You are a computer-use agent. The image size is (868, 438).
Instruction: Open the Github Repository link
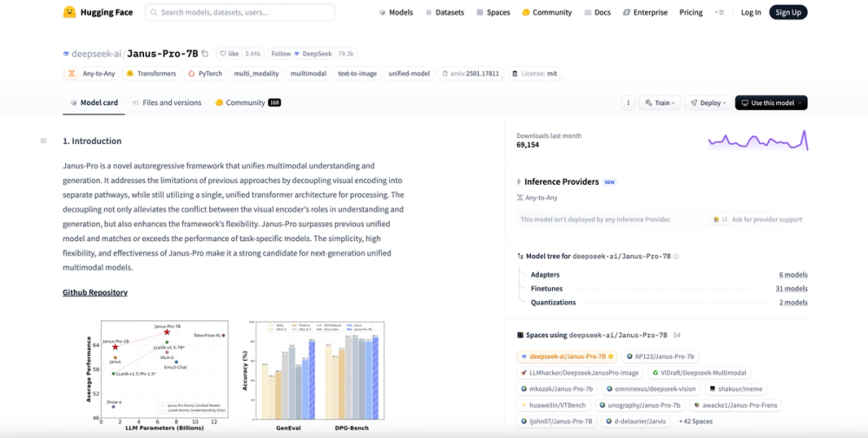[x=95, y=292]
